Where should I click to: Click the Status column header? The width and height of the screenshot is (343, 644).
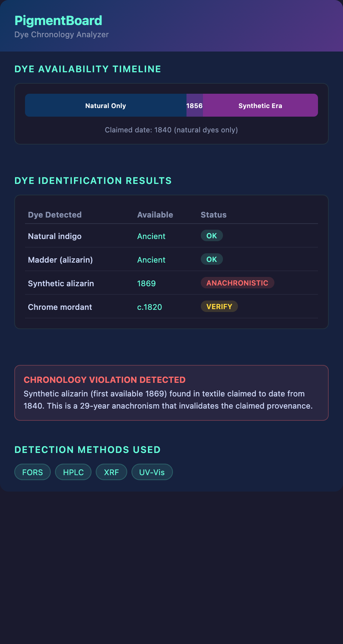(213, 215)
